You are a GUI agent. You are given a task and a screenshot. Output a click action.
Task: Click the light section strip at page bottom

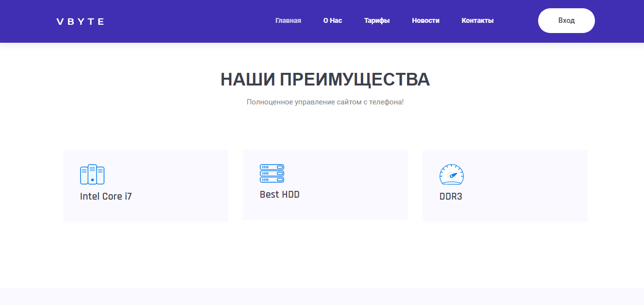(322, 296)
